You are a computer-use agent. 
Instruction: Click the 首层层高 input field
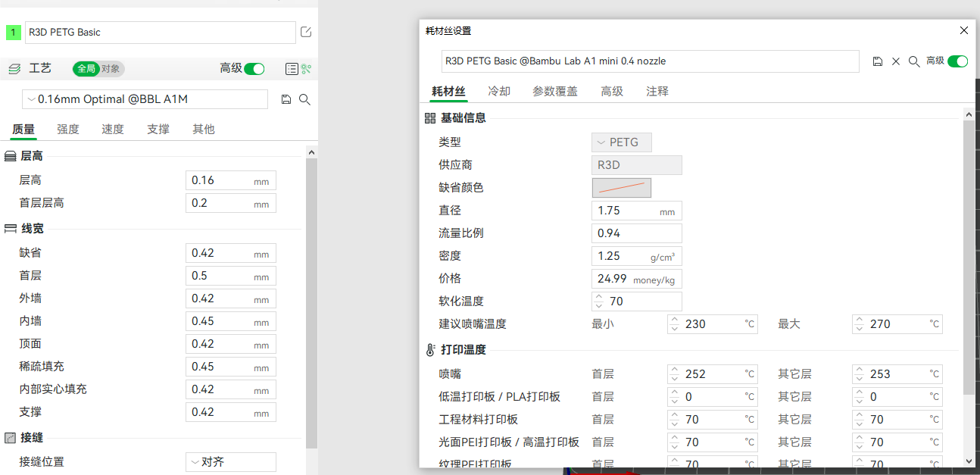tap(231, 203)
